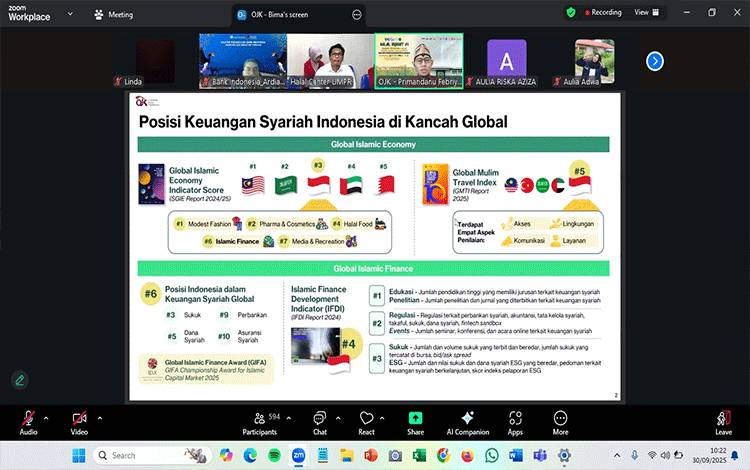Select Halal Center UMPR participant tile
Image resolution: width=750 pixels, height=470 pixels.
pos(331,61)
